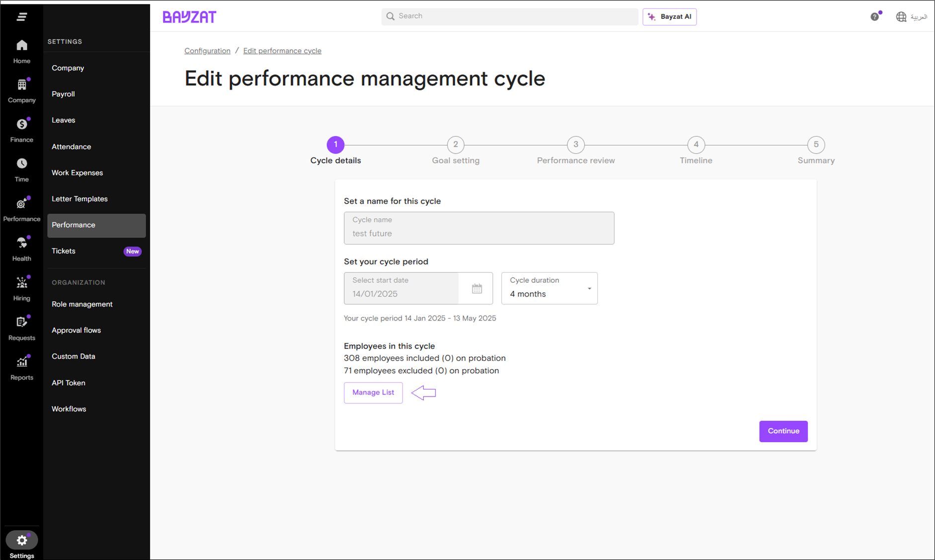Switch language to Arabic
Screen dimensions: 935x560
(x=912, y=17)
